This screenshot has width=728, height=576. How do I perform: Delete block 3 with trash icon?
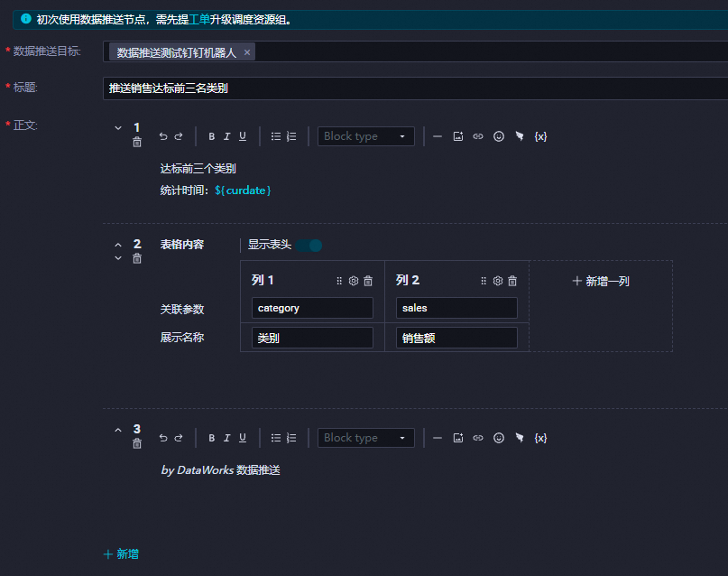(x=137, y=443)
